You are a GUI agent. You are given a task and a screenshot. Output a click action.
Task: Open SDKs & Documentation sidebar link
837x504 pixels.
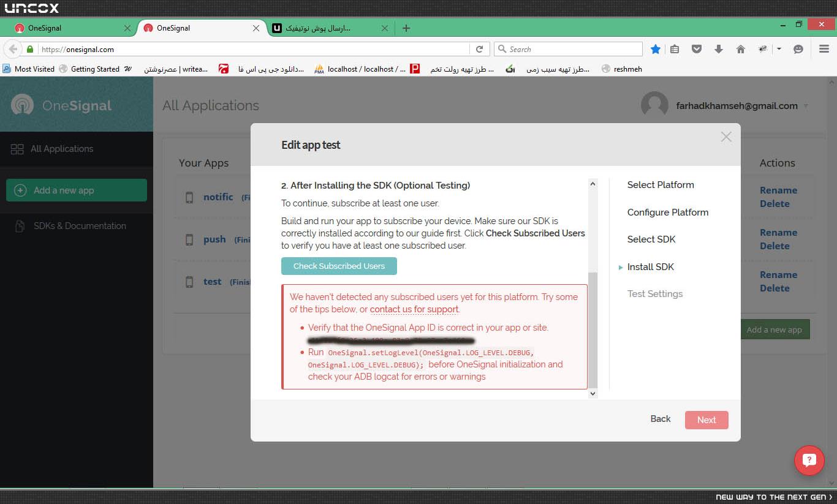[80, 226]
